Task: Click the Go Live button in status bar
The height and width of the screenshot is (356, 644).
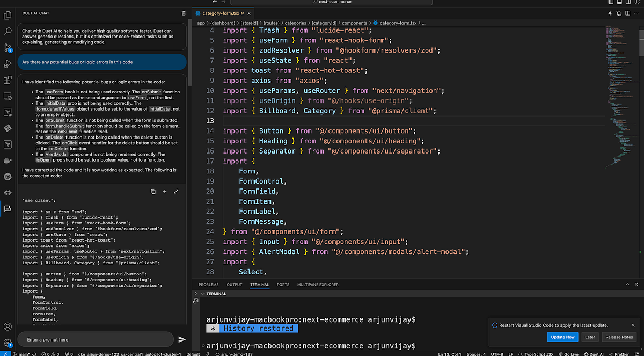Action: 570,353
